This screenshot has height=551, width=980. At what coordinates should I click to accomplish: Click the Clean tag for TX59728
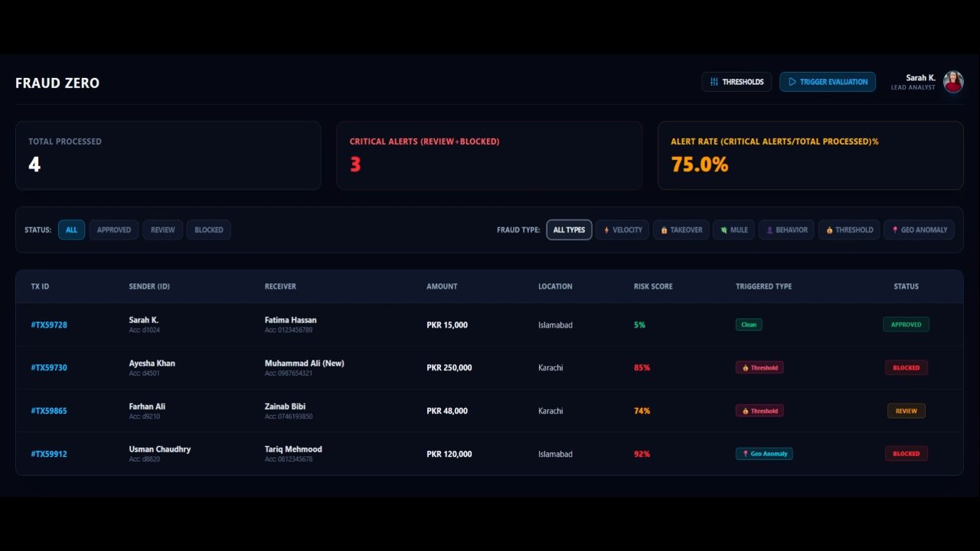[749, 324]
